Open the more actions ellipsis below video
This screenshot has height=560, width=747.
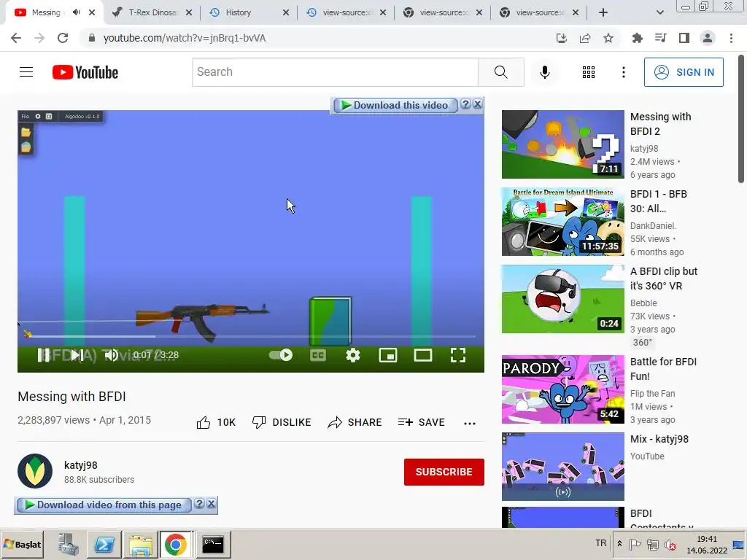click(470, 424)
